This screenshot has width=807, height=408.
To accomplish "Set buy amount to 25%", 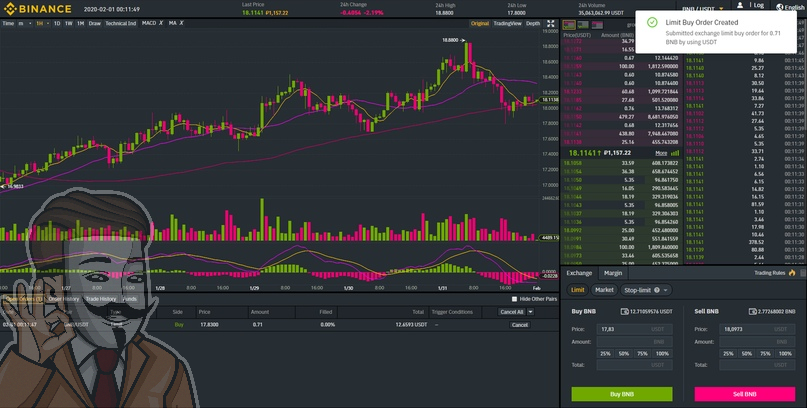I will coord(605,353).
